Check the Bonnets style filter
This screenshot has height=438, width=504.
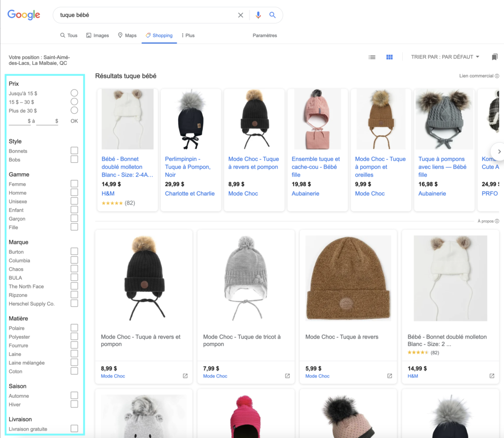point(74,151)
